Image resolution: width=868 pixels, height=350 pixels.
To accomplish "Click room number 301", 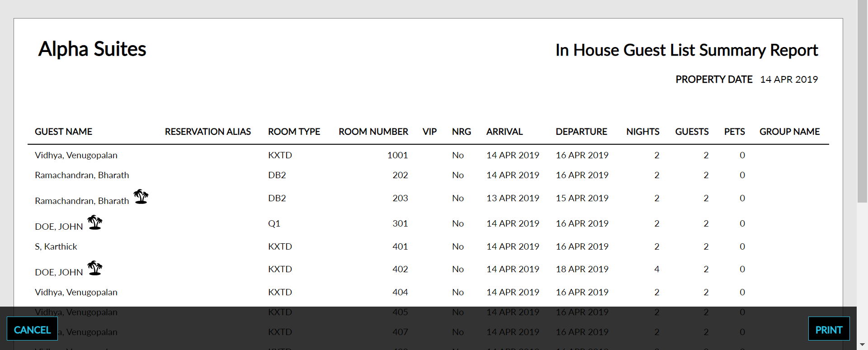I will (400, 223).
